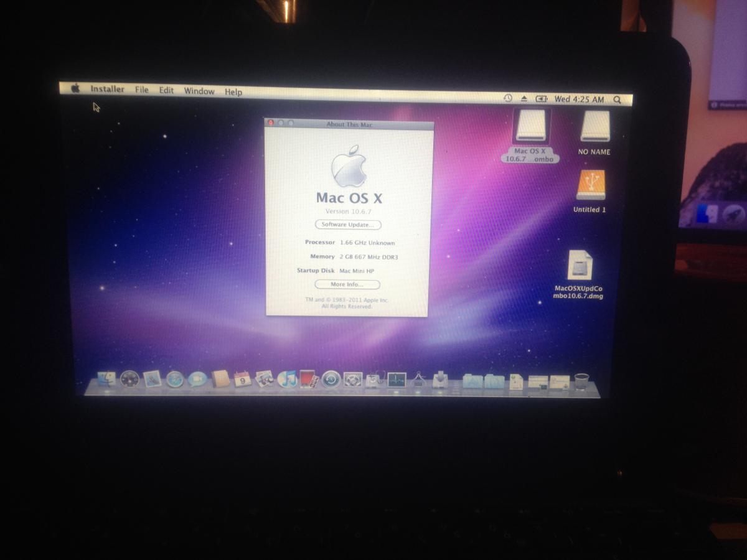Click More Info button
Screen dimensions: 747x560
tap(347, 284)
